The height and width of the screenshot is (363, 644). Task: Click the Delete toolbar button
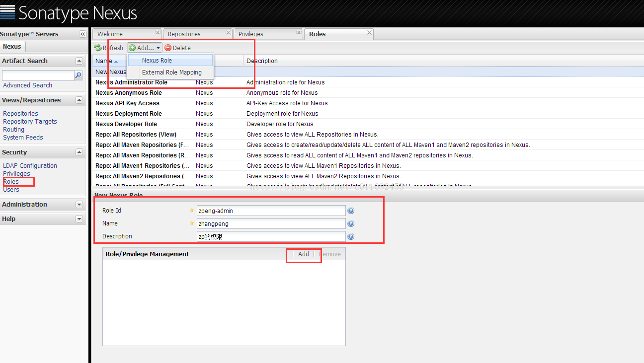pyautogui.click(x=177, y=48)
